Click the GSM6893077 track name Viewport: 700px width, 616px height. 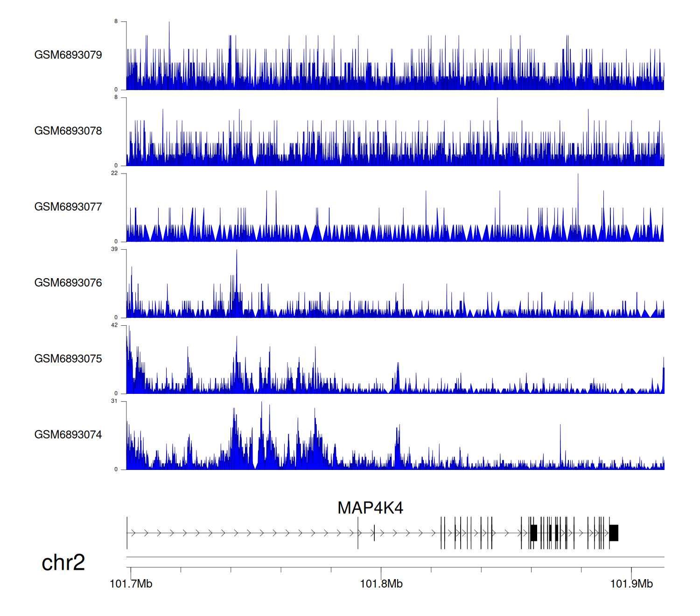[68, 207]
